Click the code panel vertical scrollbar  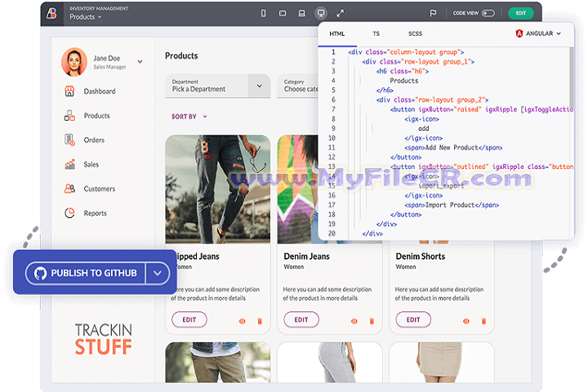[x=572, y=77]
